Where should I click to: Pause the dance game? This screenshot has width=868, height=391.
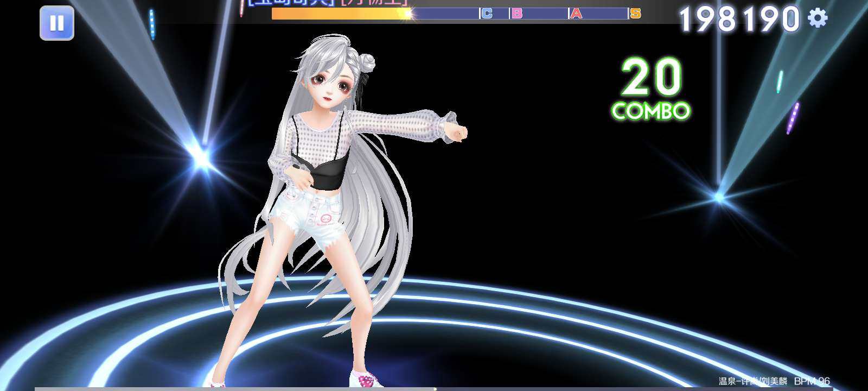57,23
